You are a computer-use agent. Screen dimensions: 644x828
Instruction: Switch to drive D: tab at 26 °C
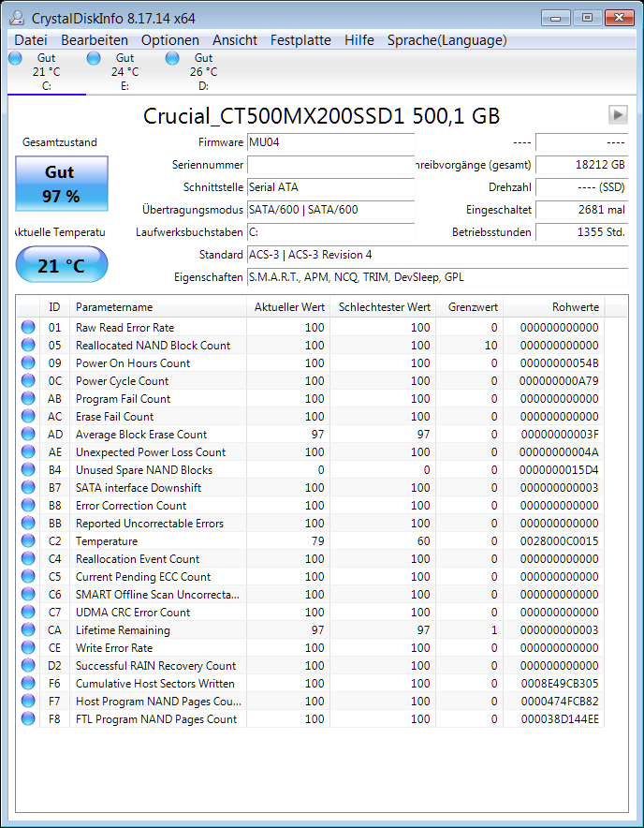point(204,72)
